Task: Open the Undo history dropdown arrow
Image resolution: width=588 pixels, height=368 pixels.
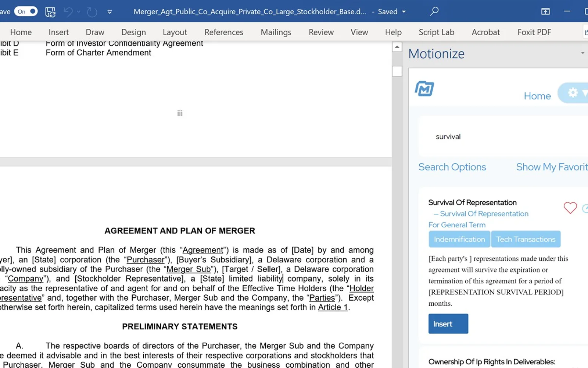Action: pyautogui.click(x=79, y=12)
